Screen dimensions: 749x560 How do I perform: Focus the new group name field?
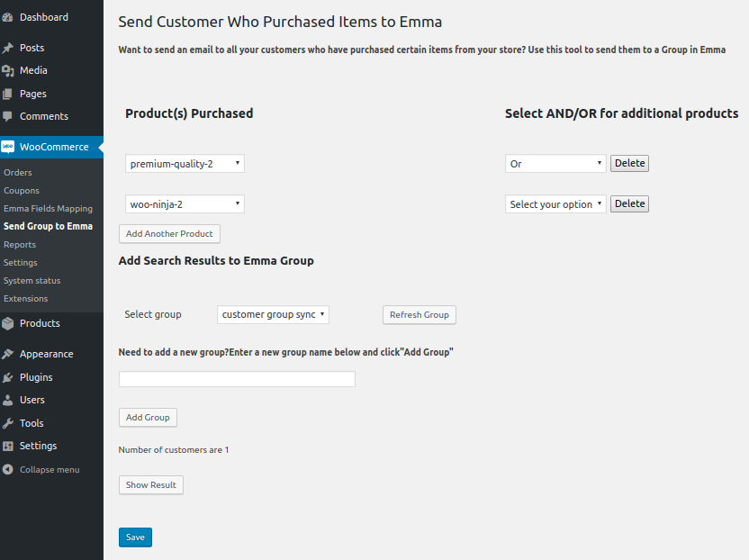tap(237, 379)
